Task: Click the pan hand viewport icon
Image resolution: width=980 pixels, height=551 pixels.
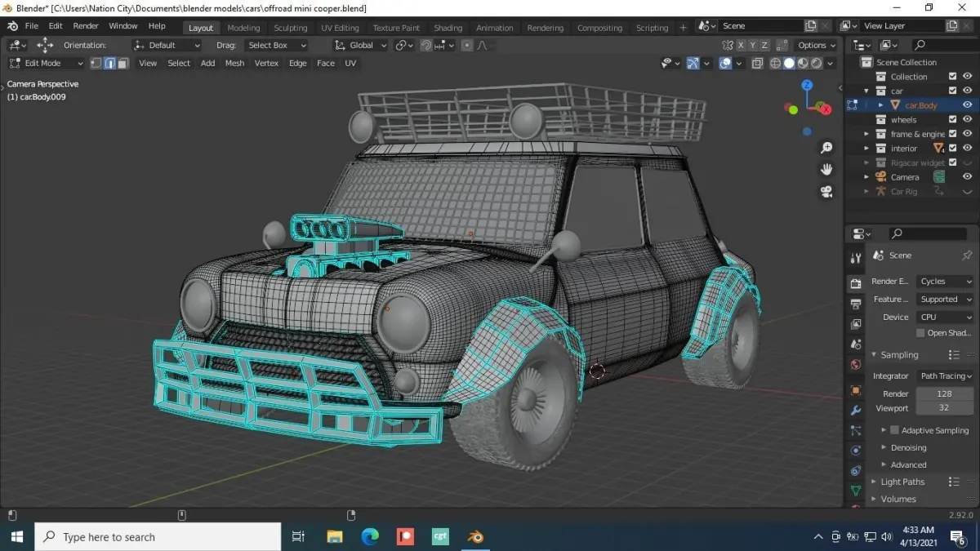Action: click(826, 169)
